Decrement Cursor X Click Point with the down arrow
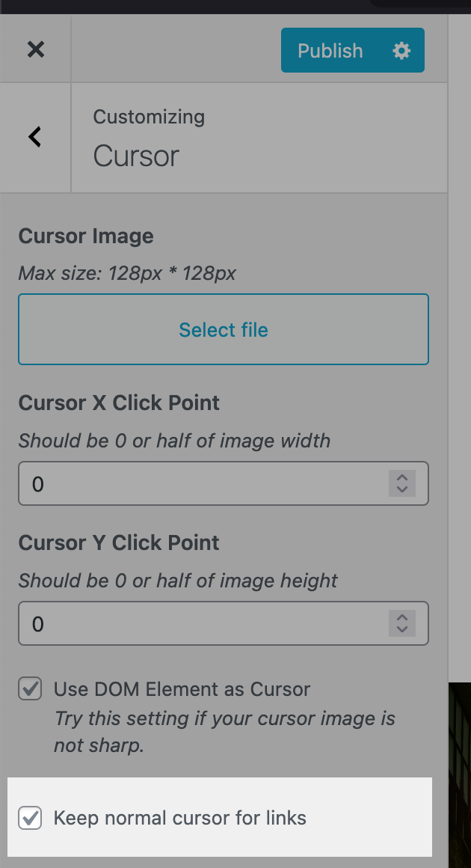 (401, 489)
